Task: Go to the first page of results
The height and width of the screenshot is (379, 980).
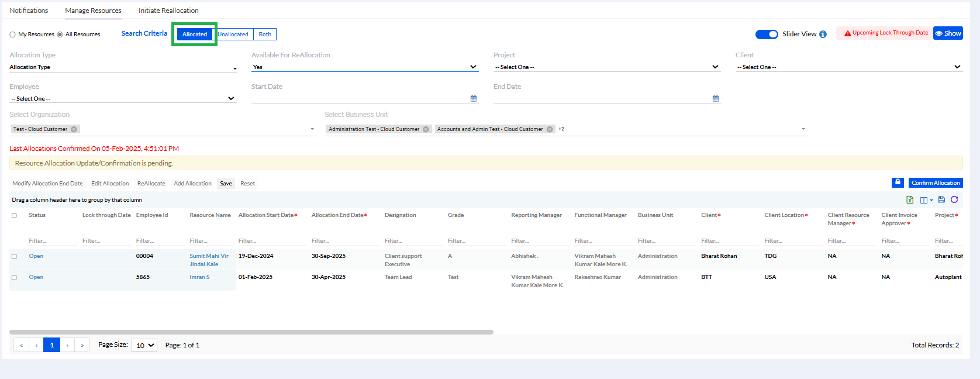Action: [x=21, y=345]
